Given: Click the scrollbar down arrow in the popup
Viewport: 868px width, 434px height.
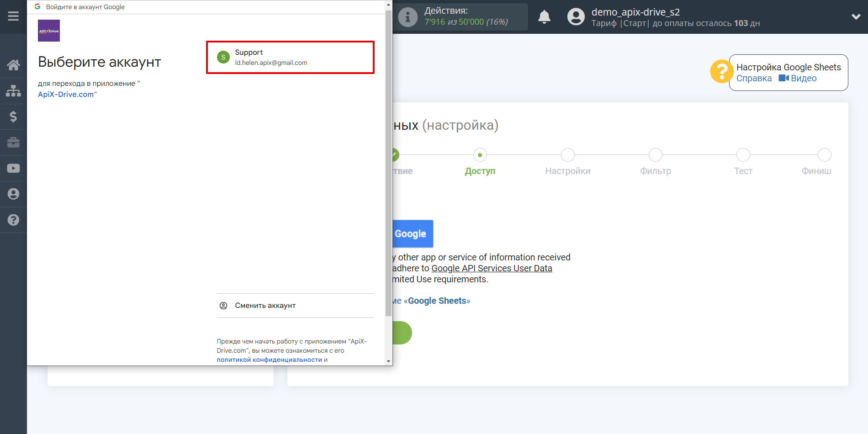Looking at the screenshot, I should pyautogui.click(x=388, y=361).
